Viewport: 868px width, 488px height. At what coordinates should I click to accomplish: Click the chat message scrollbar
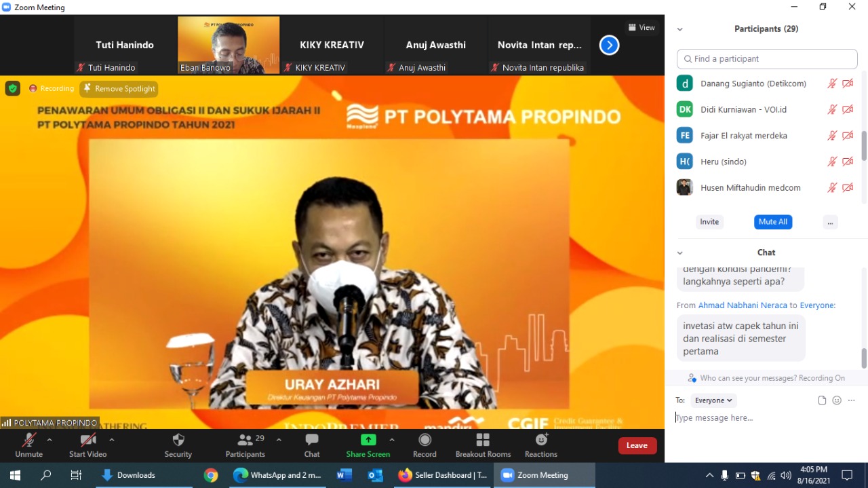864,357
